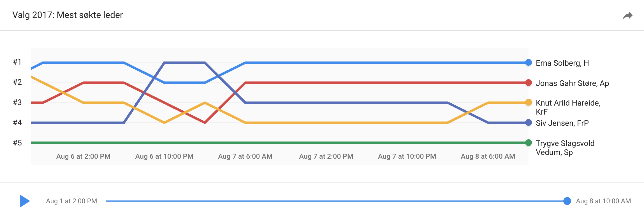
Task: Click the blue Erna Solberg endpoint dot
Action: 529,63
